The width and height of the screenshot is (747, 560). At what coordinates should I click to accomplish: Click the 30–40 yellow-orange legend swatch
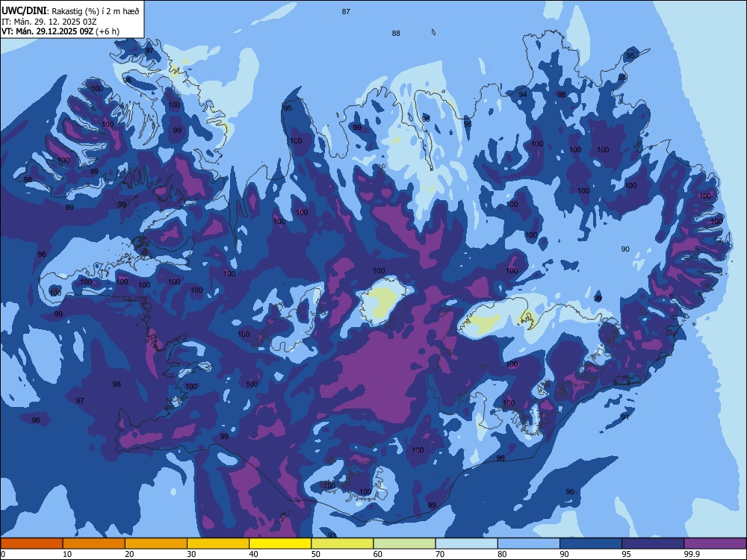click(218, 544)
